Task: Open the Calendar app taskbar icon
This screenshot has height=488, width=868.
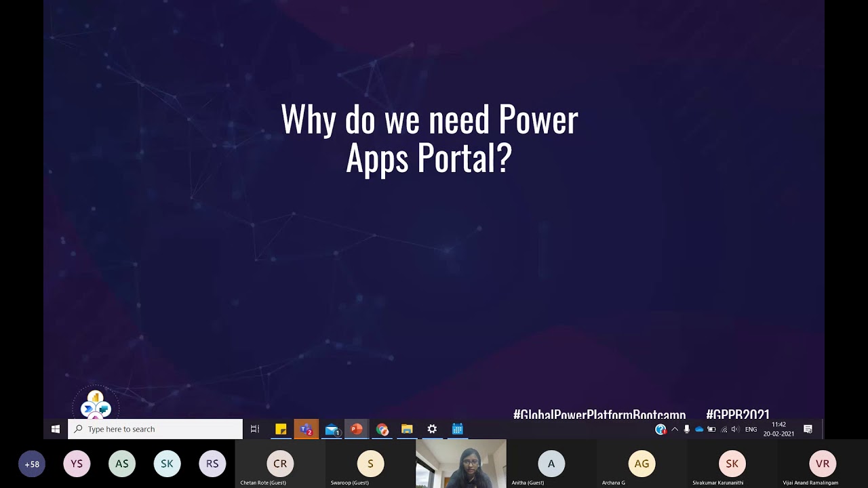Action: pos(458,429)
